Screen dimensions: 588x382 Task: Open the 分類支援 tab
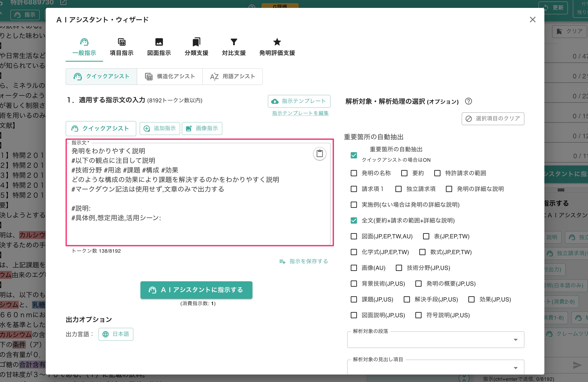[196, 47]
